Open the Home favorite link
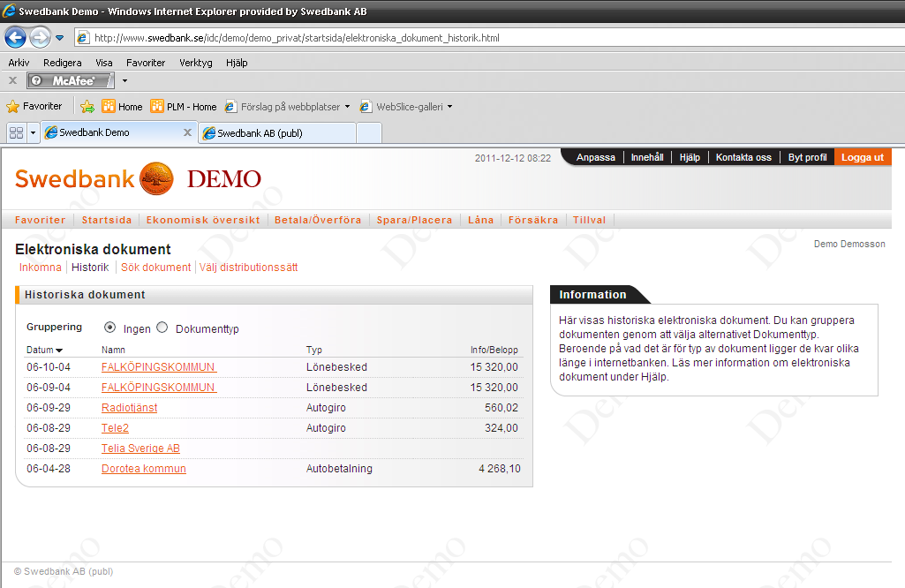This screenshot has height=588, width=905. tap(122, 107)
